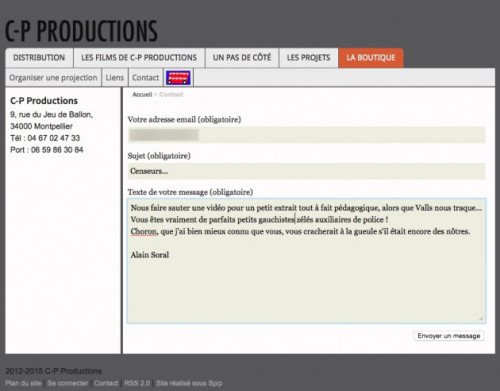Image resolution: width=500 pixels, height=391 pixels.
Task: Open the Les Projets tab
Action: click(x=309, y=58)
